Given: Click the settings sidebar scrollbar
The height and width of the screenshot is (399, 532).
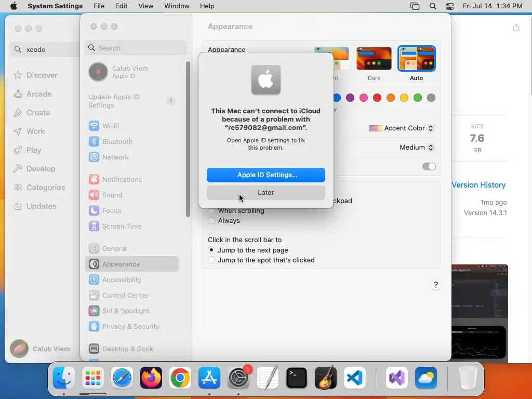Looking at the screenshot, I should (x=188, y=139).
